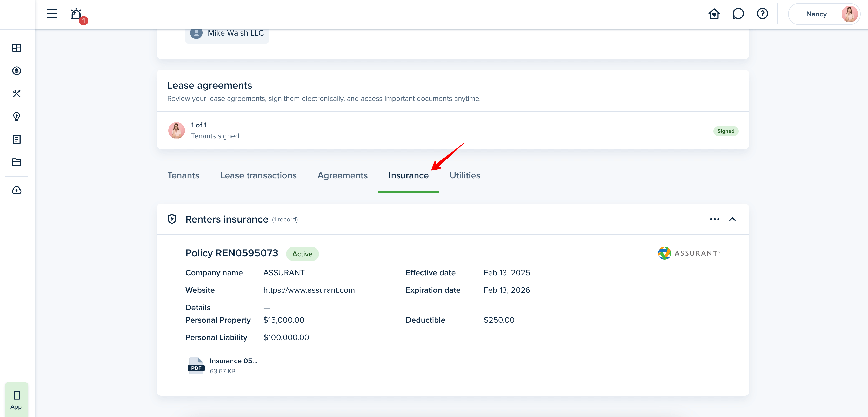Click the 63.67 KB file size text
The height and width of the screenshot is (417, 868).
pyautogui.click(x=222, y=371)
